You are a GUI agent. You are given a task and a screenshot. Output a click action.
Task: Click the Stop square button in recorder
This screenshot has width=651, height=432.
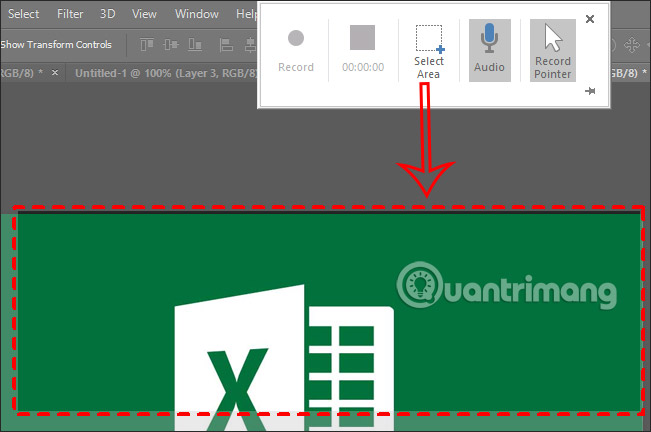click(362, 37)
